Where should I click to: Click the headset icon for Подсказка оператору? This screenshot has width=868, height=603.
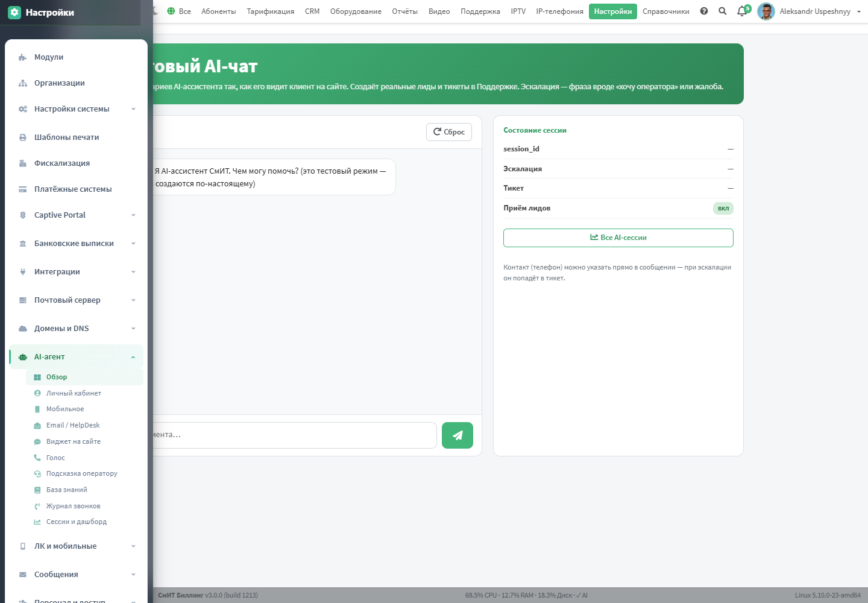(37, 474)
